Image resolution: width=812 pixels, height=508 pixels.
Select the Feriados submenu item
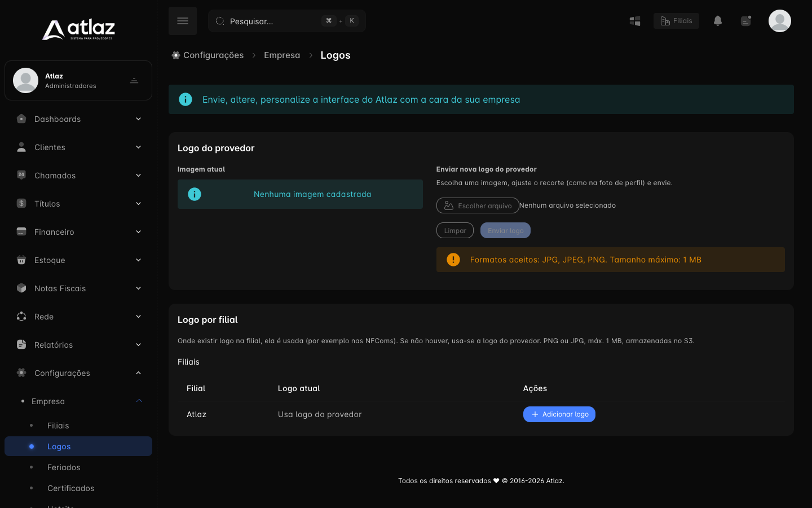[x=64, y=467]
